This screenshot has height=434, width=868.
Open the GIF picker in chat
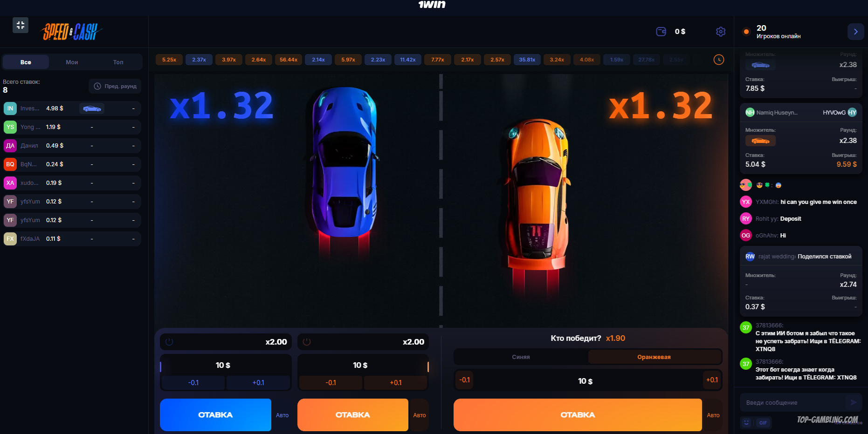click(x=763, y=422)
